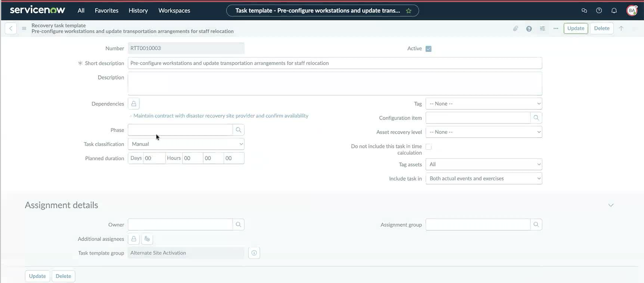Click into the Description text area
Viewport: 644px width, 283px height.
coord(335,84)
